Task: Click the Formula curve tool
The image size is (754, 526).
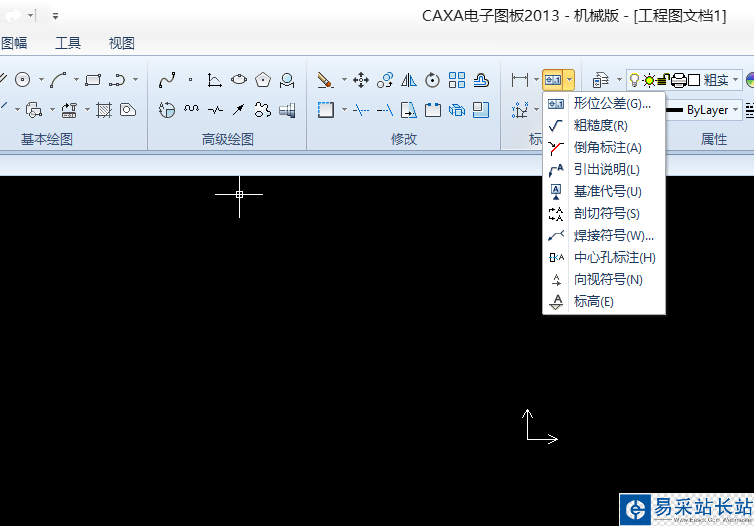Action: point(214,80)
